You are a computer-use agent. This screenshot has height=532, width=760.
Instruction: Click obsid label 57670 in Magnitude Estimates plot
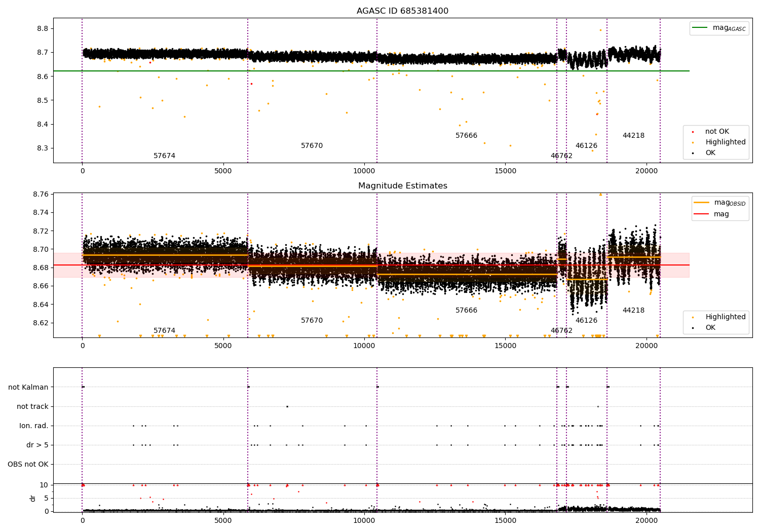tap(312, 321)
